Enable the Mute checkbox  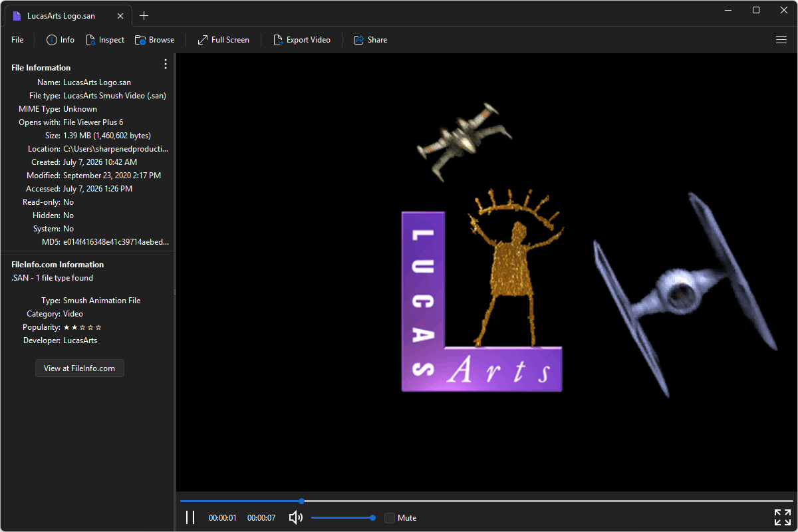390,517
